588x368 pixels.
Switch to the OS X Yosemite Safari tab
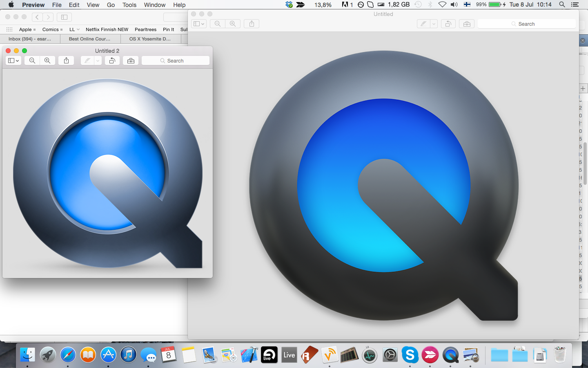pyautogui.click(x=151, y=39)
